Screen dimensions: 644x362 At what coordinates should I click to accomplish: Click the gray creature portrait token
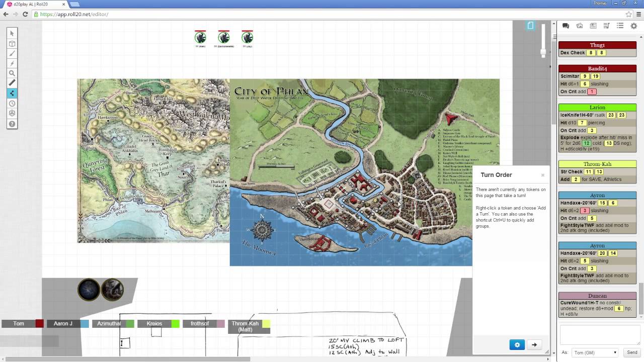[112, 290]
